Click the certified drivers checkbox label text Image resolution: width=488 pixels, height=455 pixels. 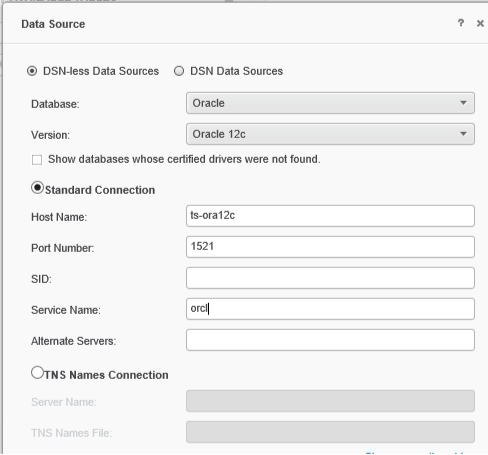(184, 159)
